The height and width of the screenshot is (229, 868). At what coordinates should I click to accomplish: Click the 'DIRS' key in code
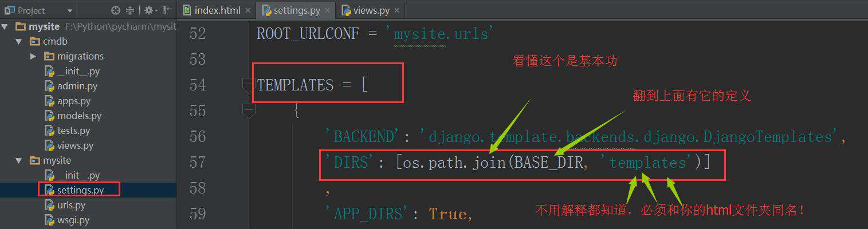(351, 163)
